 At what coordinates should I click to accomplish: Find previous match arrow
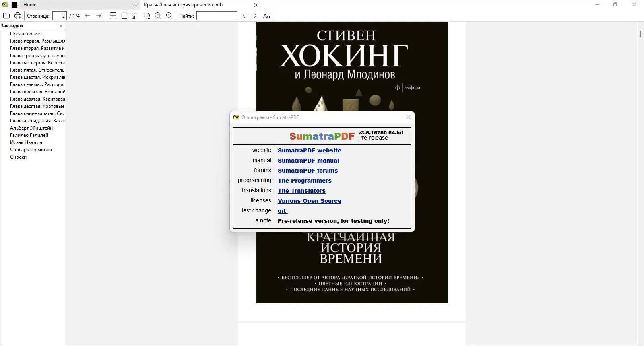point(244,16)
